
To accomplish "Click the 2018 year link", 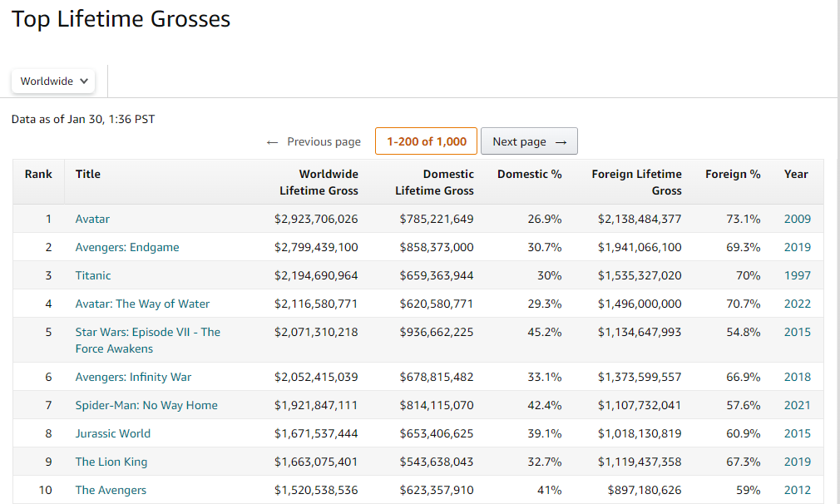I will (x=798, y=377).
